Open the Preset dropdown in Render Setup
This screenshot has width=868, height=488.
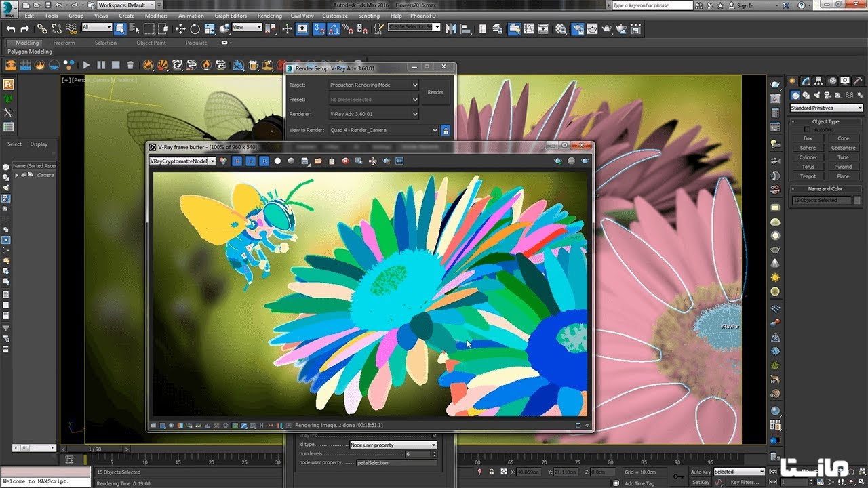tap(374, 100)
